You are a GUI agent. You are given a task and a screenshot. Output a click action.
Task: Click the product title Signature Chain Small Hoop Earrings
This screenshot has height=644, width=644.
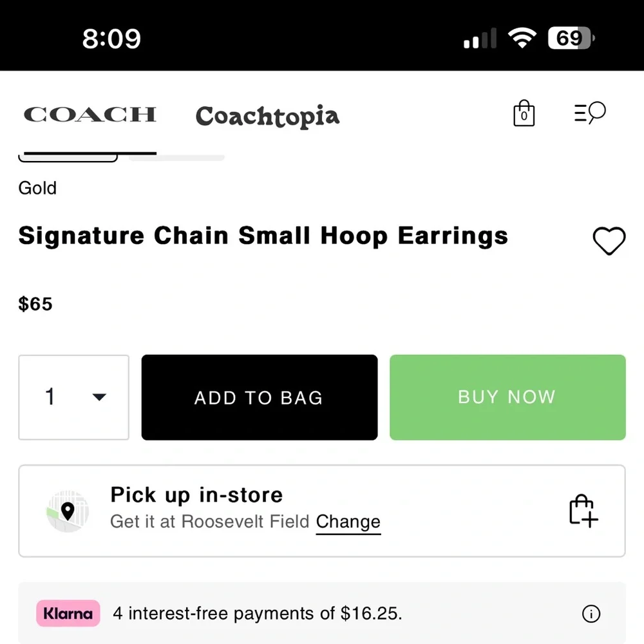click(x=263, y=236)
